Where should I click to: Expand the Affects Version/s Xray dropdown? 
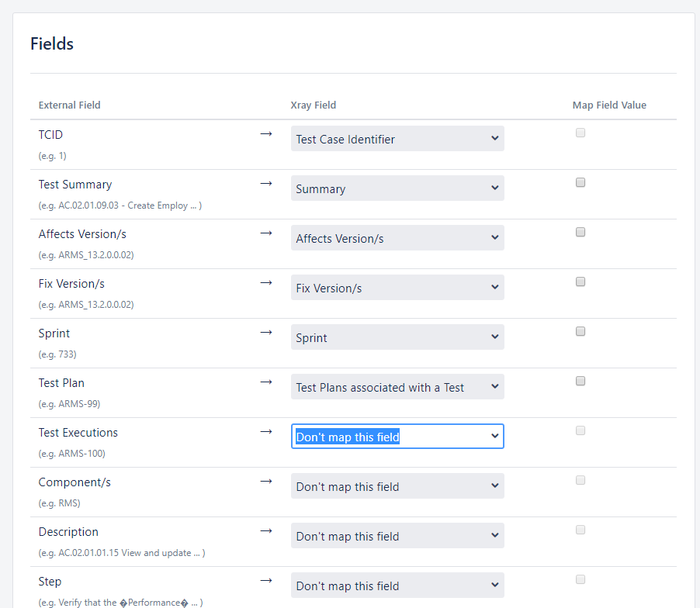click(397, 238)
